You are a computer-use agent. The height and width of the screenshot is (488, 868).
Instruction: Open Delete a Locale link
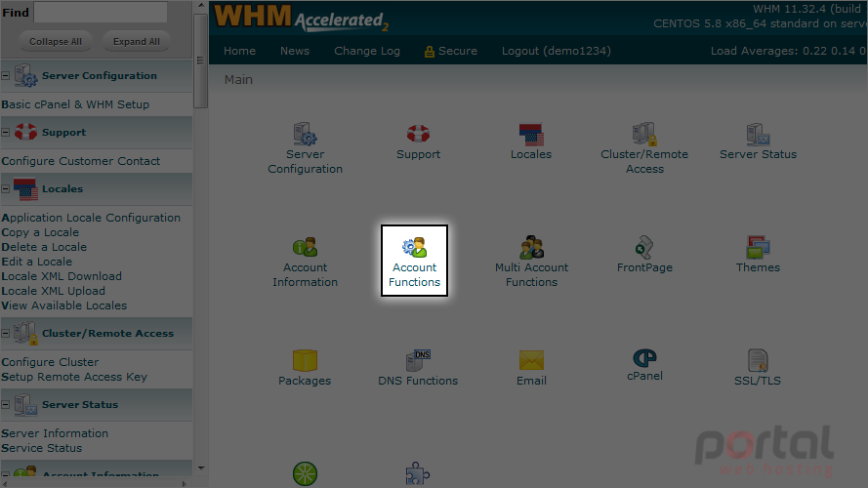point(44,247)
